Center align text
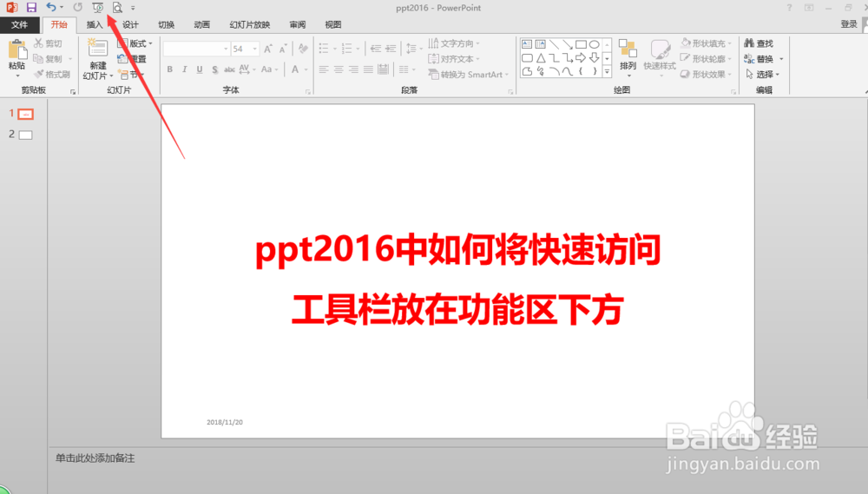Image resolution: width=868 pixels, height=494 pixels. (x=339, y=69)
